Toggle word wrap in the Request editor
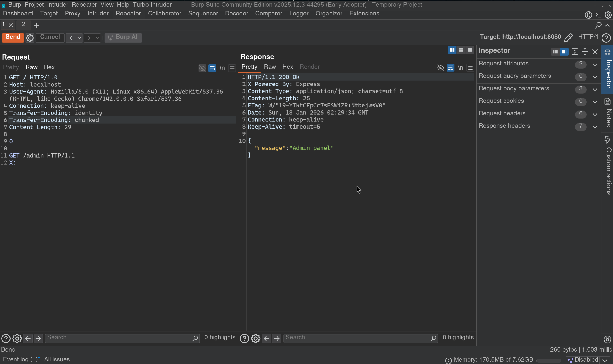This screenshot has height=364, width=613. point(212,68)
